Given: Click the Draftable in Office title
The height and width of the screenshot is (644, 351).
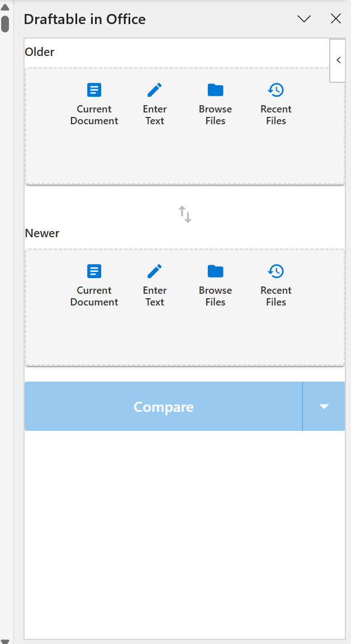Looking at the screenshot, I should click(x=84, y=18).
